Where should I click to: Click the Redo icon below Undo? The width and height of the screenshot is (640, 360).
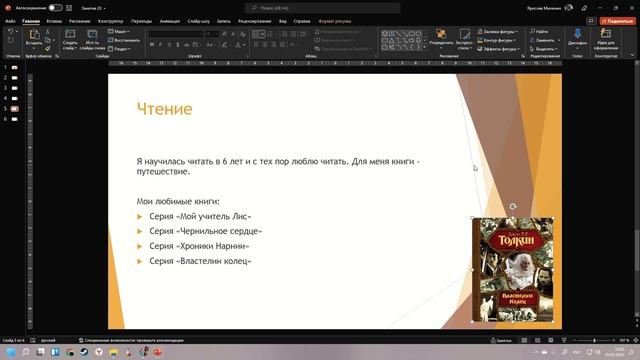[x=10, y=40]
